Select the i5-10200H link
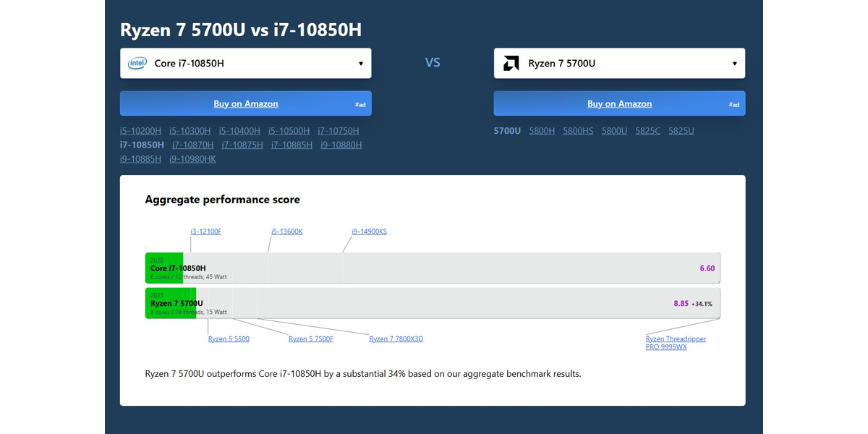Viewport: 868px width, 434px height. [140, 131]
